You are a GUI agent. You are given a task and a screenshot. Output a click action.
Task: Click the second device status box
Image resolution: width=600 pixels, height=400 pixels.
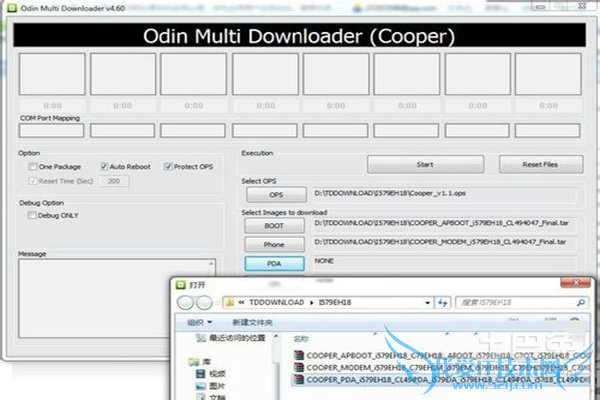(x=123, y=74)
